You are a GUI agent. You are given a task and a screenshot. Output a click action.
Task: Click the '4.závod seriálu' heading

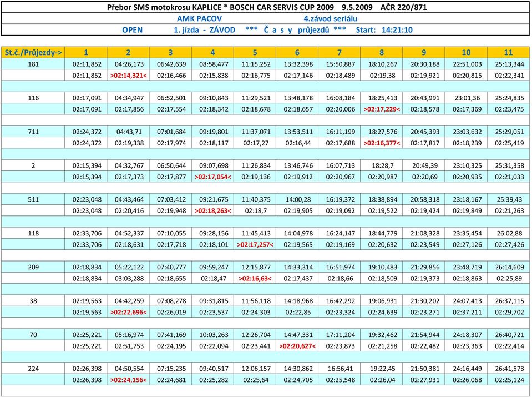point(331,18)
